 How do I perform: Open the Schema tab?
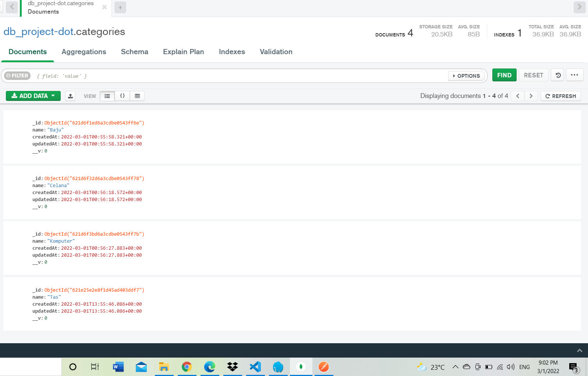coord(135,52)
